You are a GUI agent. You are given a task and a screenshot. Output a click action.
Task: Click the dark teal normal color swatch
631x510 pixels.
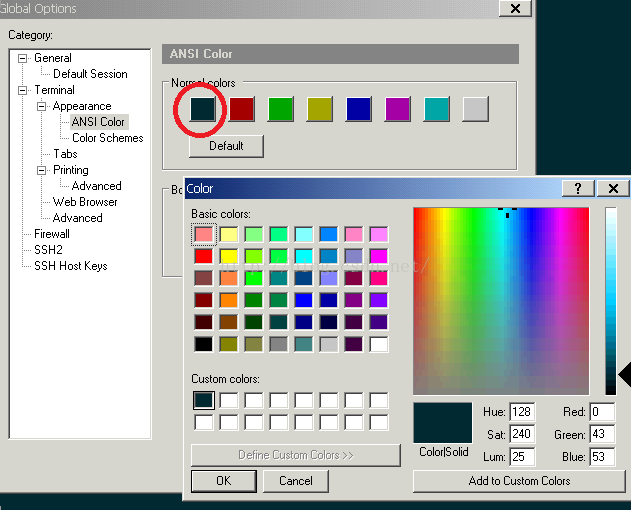[x=203, y=109]
